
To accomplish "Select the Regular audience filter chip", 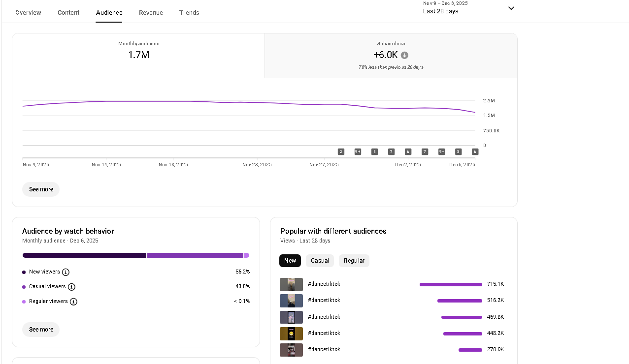I will 354,261.
